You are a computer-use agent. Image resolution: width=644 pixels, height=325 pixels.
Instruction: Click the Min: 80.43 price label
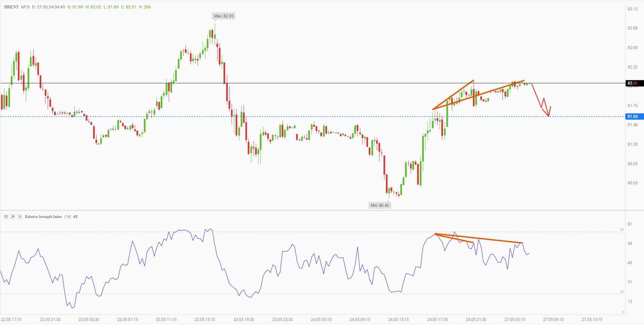coord(379,205)
